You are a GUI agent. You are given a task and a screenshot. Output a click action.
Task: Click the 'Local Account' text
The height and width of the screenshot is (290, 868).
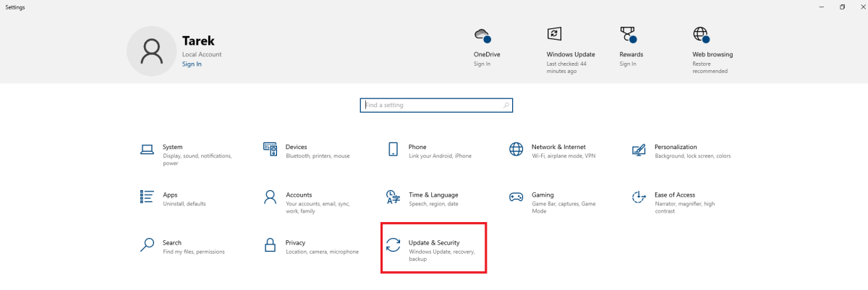point(202,54)
